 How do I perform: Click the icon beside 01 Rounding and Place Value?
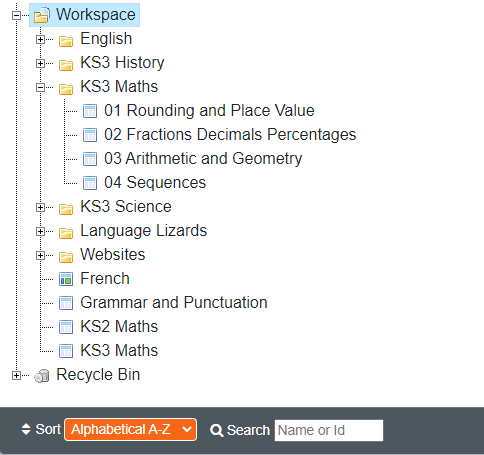tap(90, 111)
